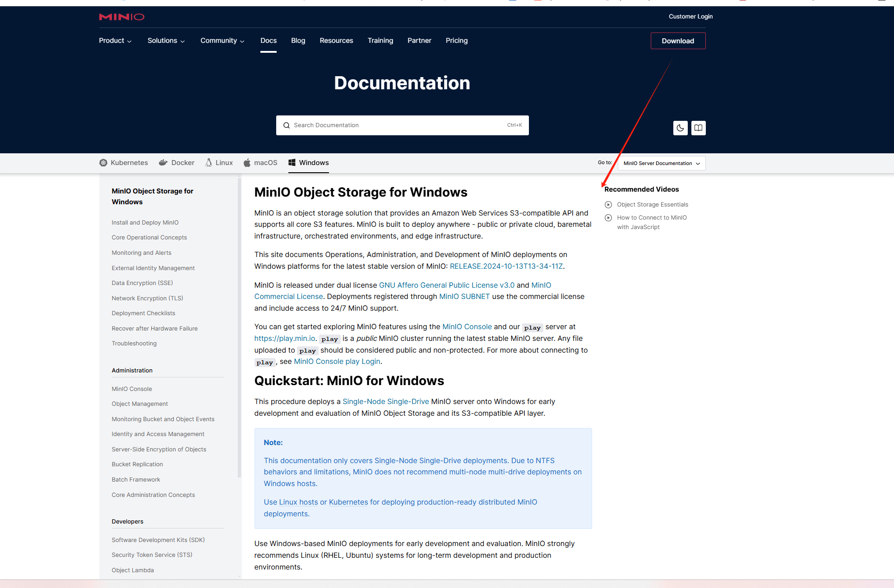
Task: Open the Blog page
Action: point(298,41)
